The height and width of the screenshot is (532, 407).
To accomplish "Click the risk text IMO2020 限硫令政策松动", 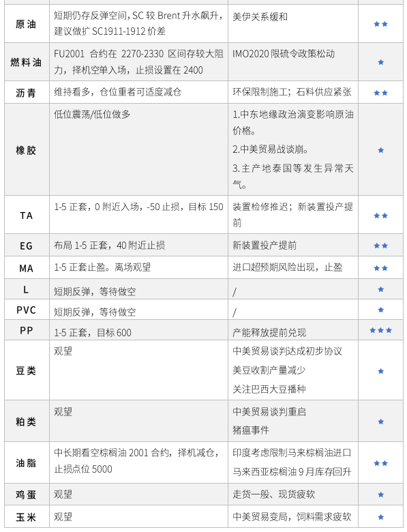I will point(284,54).
